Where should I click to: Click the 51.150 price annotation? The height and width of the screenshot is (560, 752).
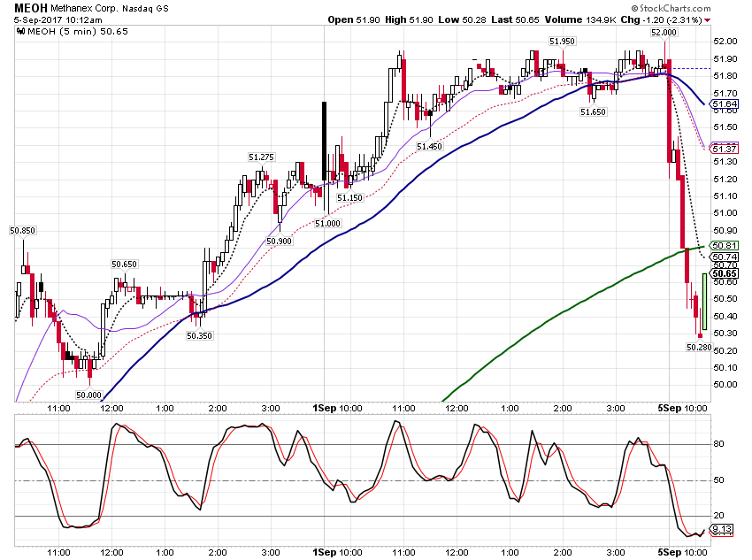pos(349,197)
